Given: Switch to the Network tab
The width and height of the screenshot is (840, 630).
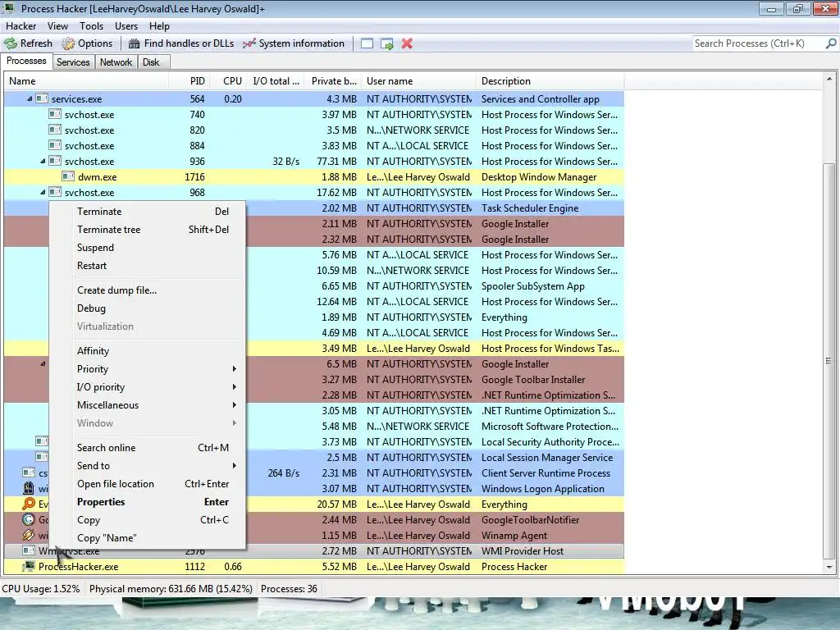Looking at the screenshot, I should 116,62.
